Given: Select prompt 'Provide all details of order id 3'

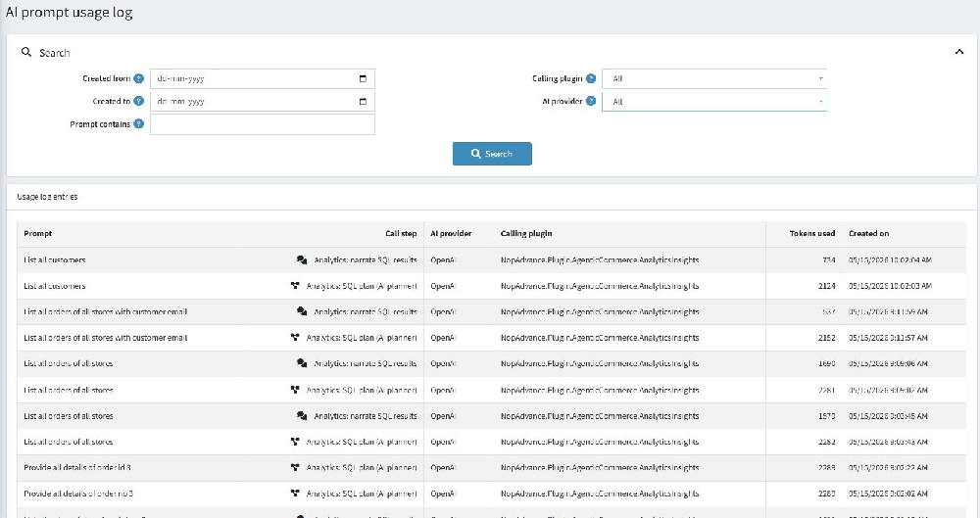Looking at the screenshot, I should tap(77, 467).
